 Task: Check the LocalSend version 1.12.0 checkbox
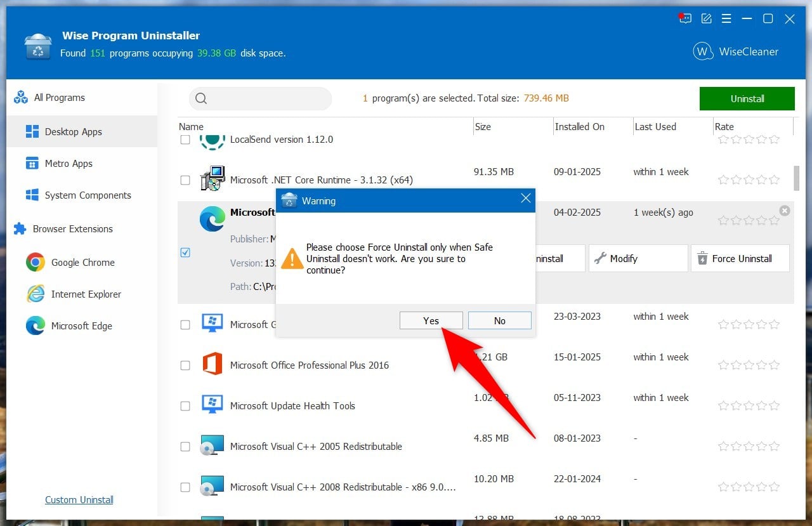(185, 140)
